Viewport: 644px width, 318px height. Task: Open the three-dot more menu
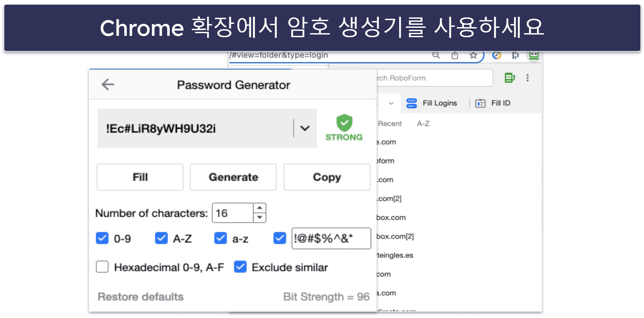(528, 78)
